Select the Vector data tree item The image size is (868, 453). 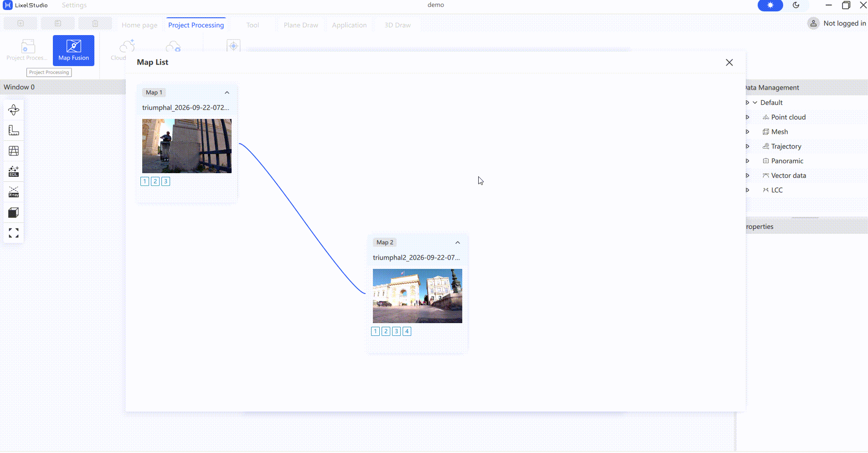click(789, 175)
